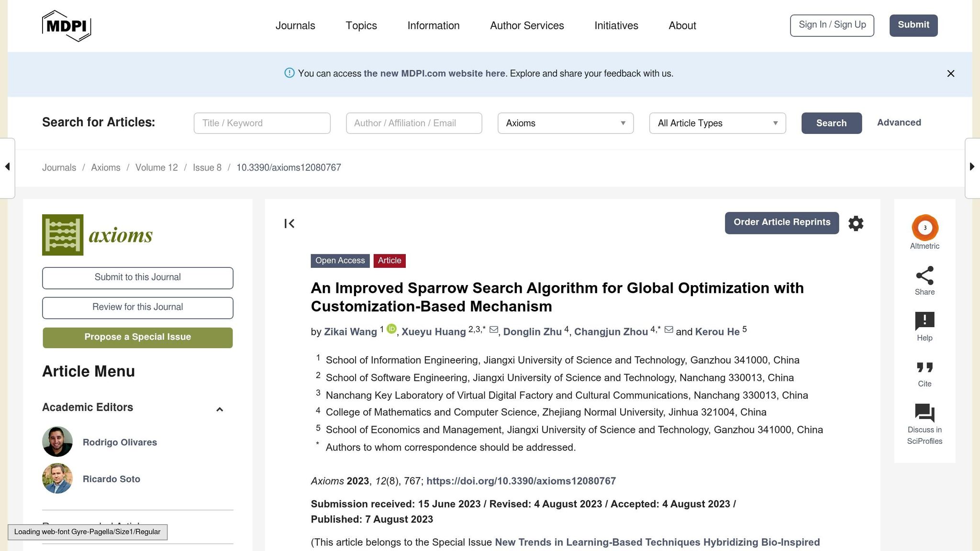This screenshot has height=551, width=980.
Task: Click Sign In / Sign Up
Action: [832, 25]
